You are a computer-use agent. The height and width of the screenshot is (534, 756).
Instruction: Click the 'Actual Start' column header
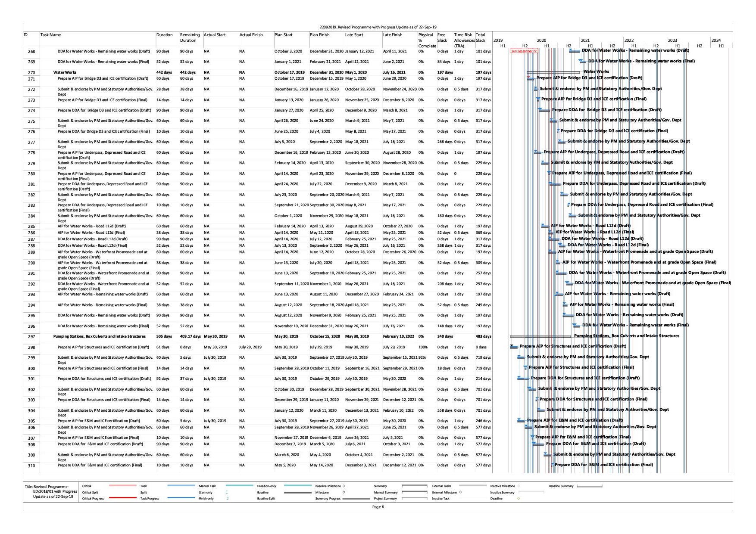click(215, 35)
